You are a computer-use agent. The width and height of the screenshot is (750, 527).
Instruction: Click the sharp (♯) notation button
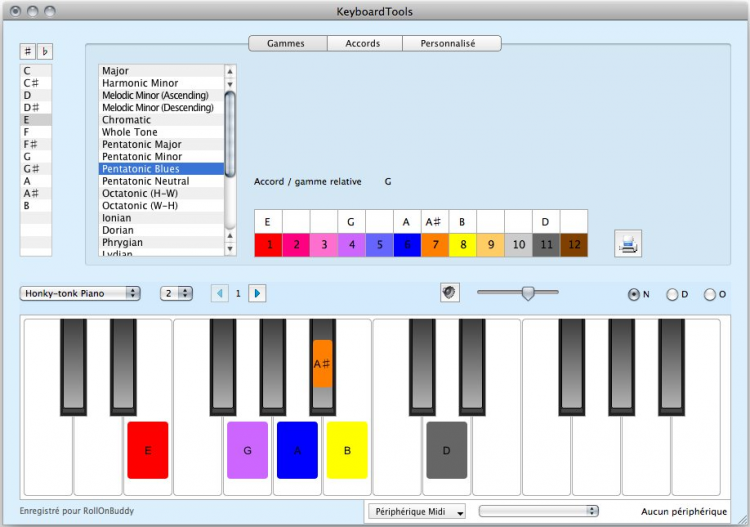click(x=28, y=51)
